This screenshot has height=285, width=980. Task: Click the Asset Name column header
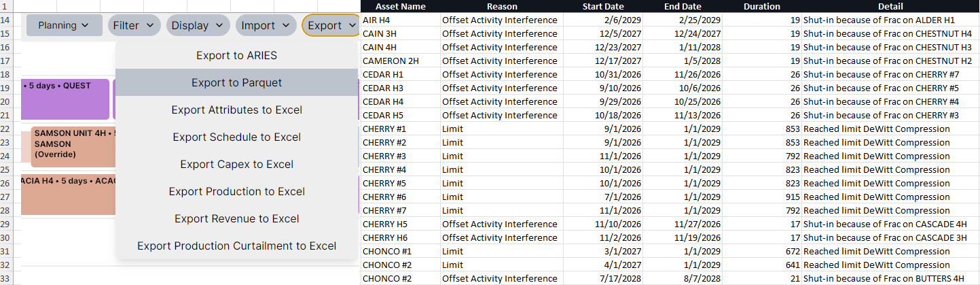tap(401, 6)
